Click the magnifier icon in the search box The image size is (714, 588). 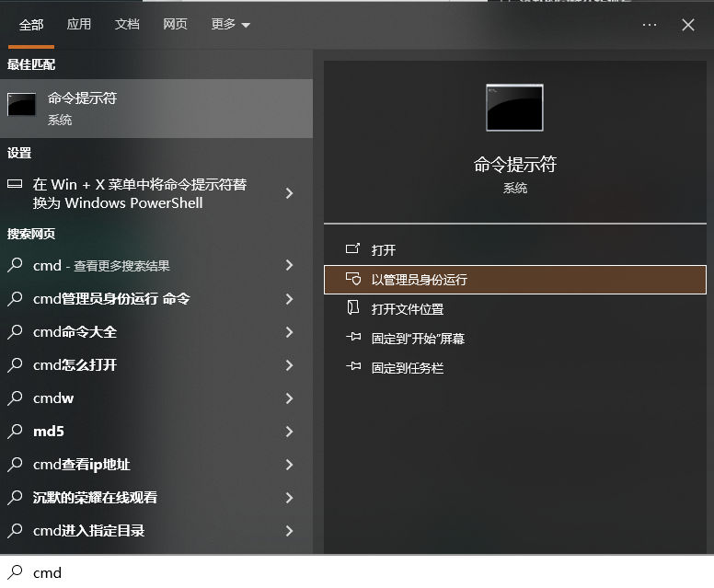[15, 572]
